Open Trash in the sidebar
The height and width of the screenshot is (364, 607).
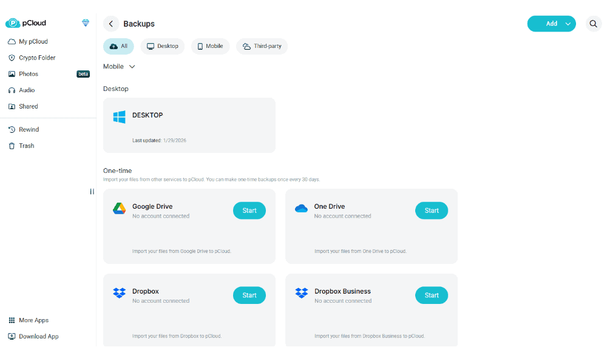pyautogui.click(x=26, y=146)
